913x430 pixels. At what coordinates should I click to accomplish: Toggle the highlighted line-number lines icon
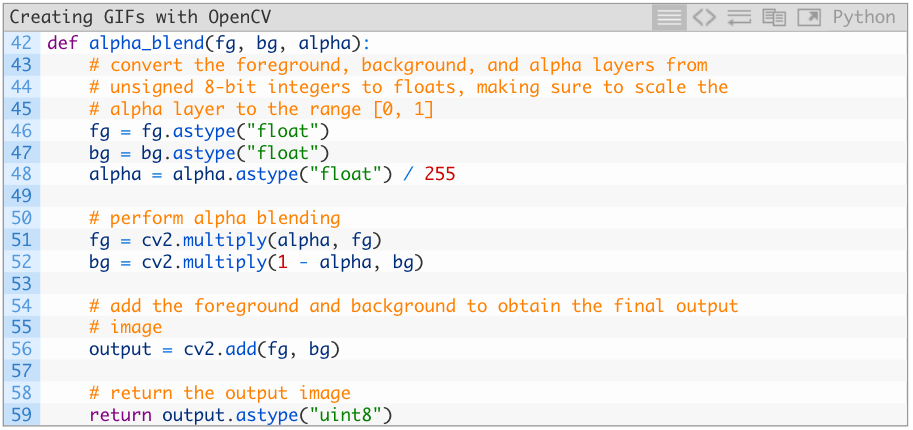[x=669, y=17]
